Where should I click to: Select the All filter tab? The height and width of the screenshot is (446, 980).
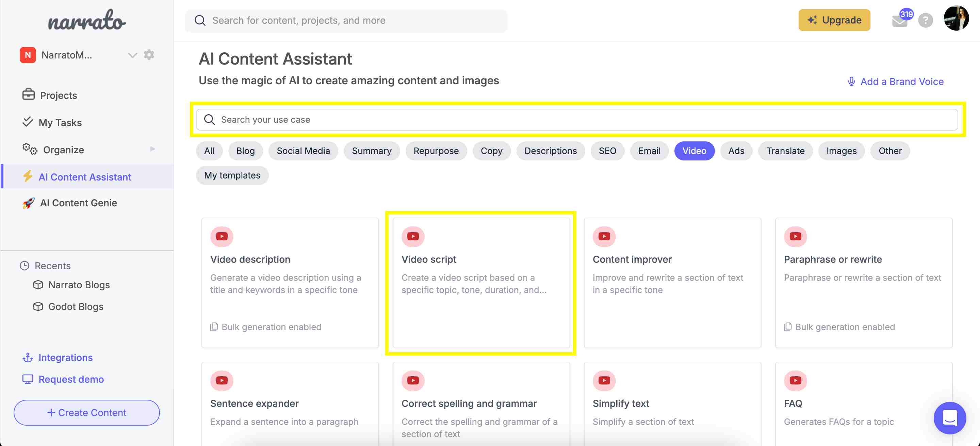pos(209,151)
